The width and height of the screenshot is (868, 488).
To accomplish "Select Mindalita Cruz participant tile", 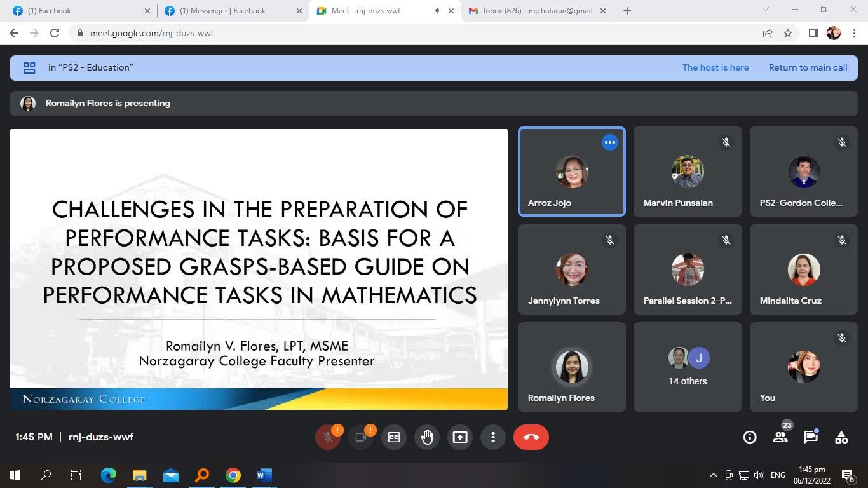I will pyautogui.click(x=804, y=269).
